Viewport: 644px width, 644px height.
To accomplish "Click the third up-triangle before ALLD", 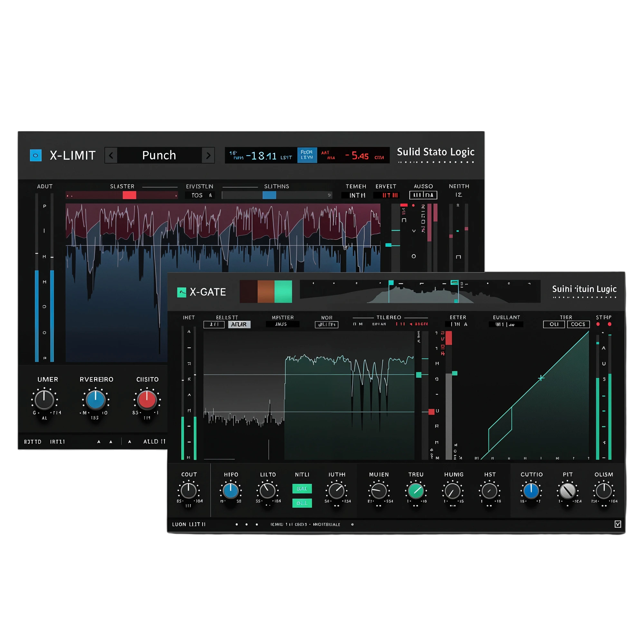I will [x=130, y=442].
